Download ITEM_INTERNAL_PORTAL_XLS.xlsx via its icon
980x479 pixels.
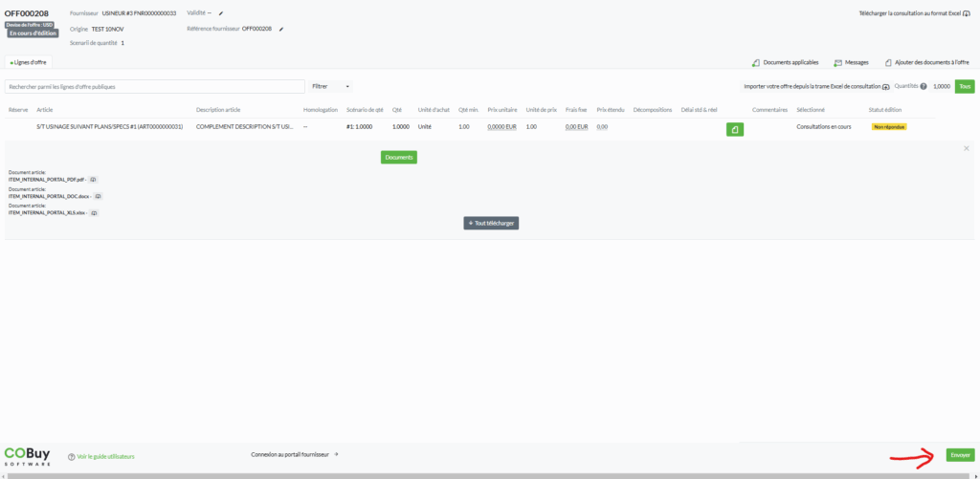tap(95, 212)
